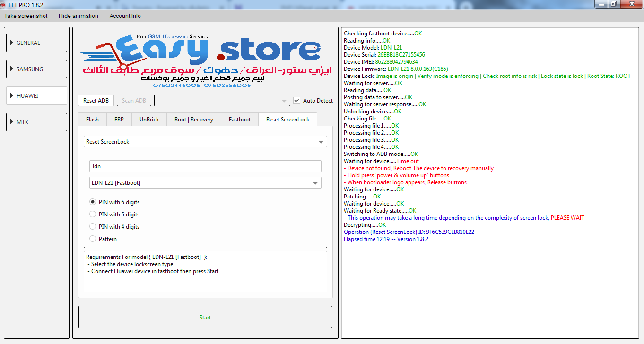Click 'This operation may take a long time' line
This screenshot has height=344, width=644.
point(464,218)
